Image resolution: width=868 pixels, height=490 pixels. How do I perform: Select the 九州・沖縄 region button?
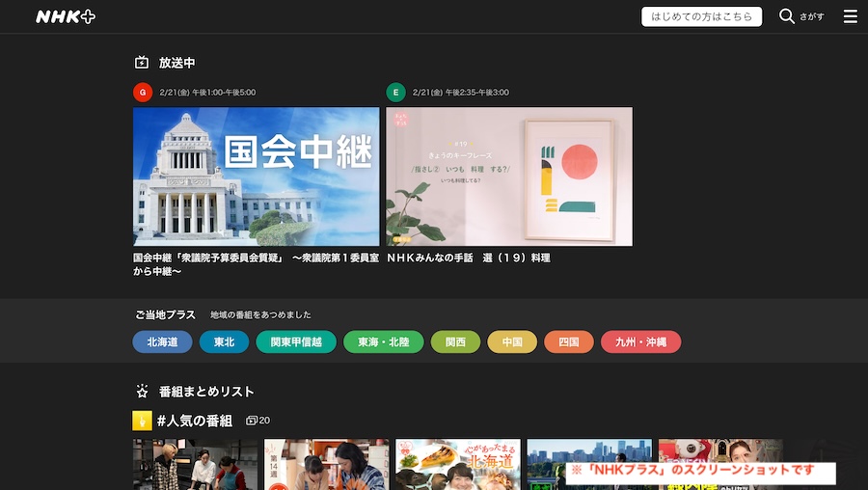click(641, 341)
